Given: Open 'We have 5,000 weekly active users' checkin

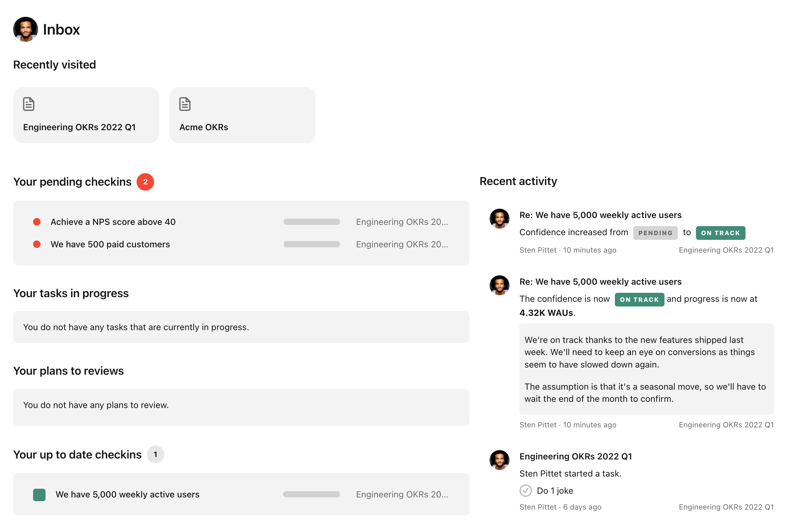Looking at the screenshot, I should 127,495.
